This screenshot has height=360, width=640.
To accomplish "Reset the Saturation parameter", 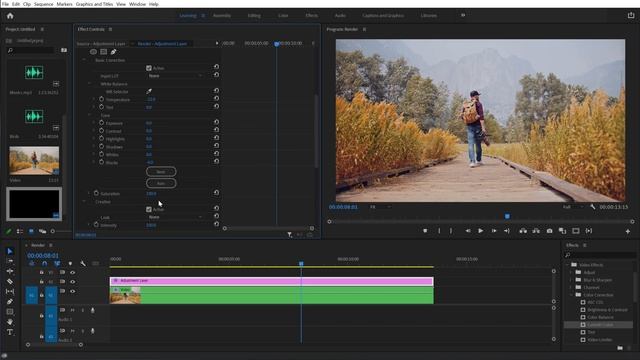I will pos(216,193).
